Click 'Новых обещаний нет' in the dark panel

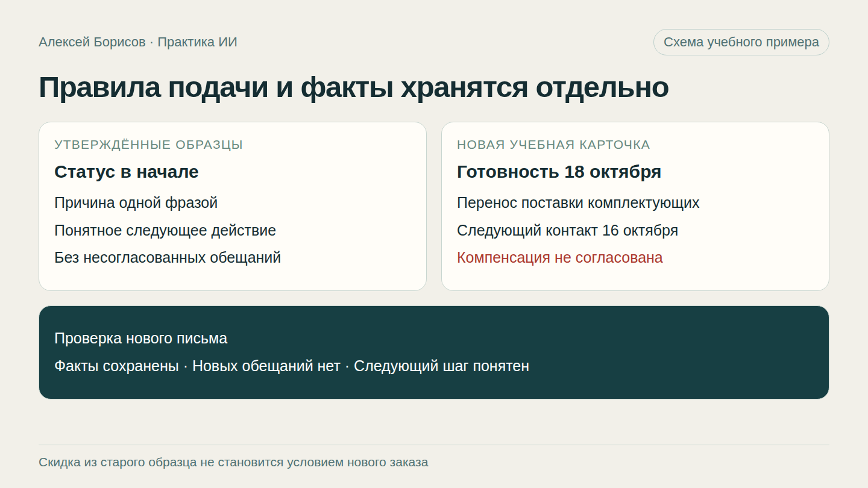coord(266,366)
